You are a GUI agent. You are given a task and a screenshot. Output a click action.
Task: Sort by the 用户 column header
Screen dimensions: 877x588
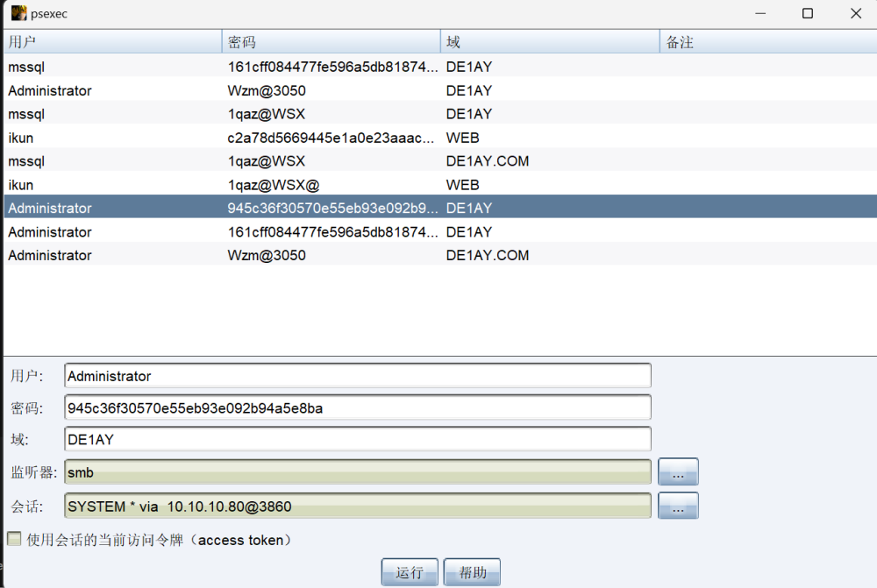[112, 42]
